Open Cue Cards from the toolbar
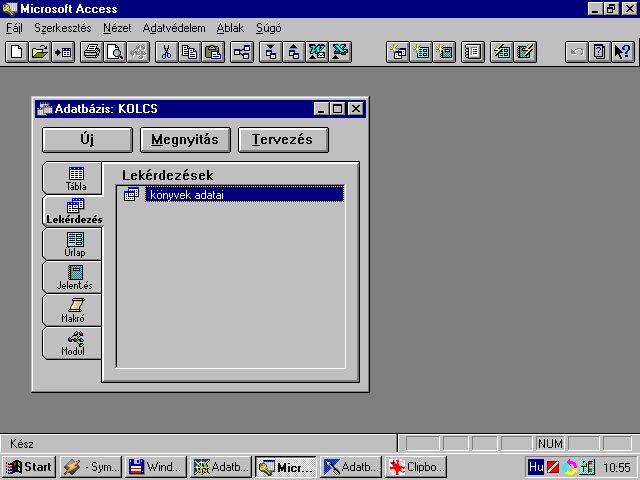640x480 pixels. tap(600, 52)
